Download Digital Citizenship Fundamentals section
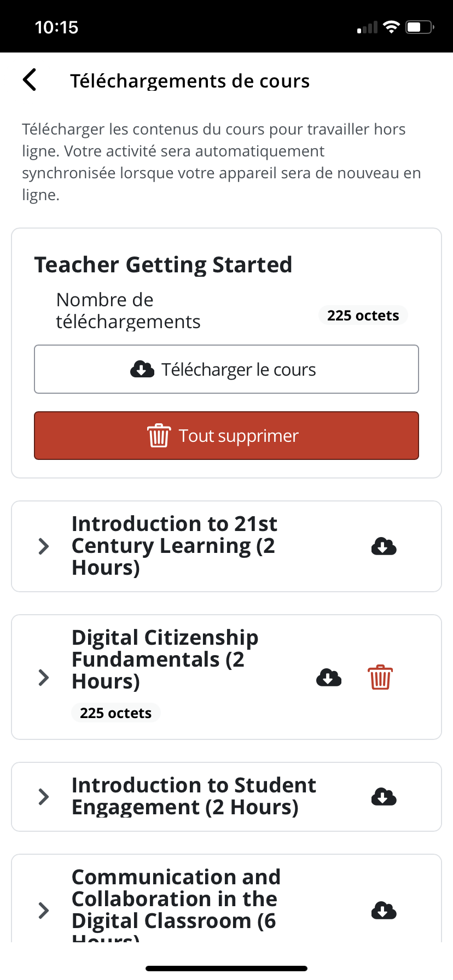453x980 pixels. pyautogui.click(x=329, y=678)
